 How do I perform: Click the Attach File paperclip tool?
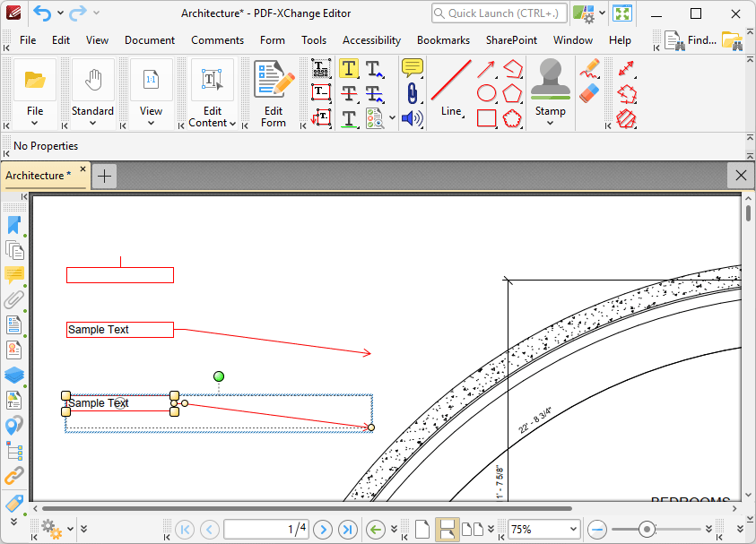[x=412, y=93]
